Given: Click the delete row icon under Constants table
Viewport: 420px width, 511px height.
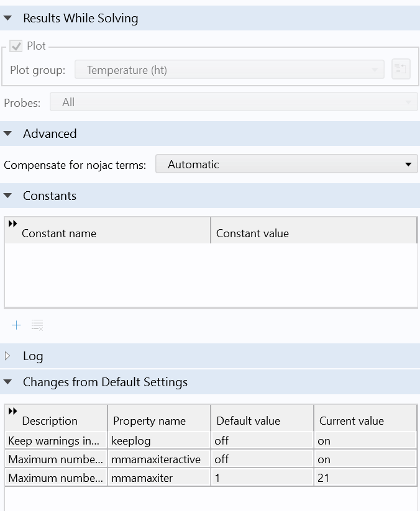Looking at the screenshot, I should pos(37,325).
